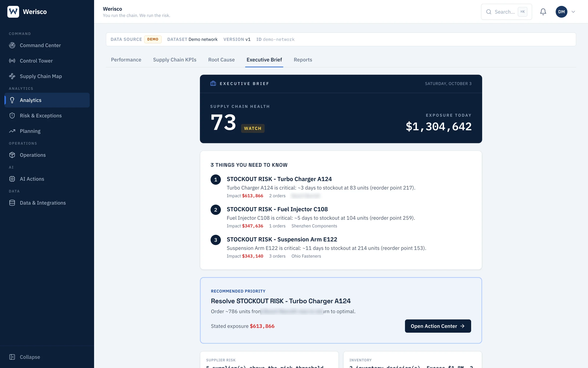
Task: Click the Executive Brief briefcase icon
Action: [x=213, y=84]
